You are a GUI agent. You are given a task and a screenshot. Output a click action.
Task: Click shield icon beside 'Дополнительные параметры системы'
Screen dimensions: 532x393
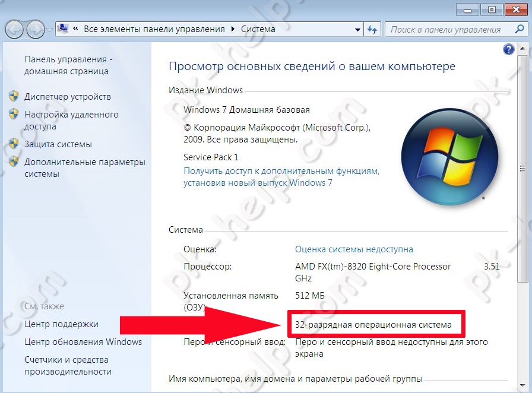(14, 161)
